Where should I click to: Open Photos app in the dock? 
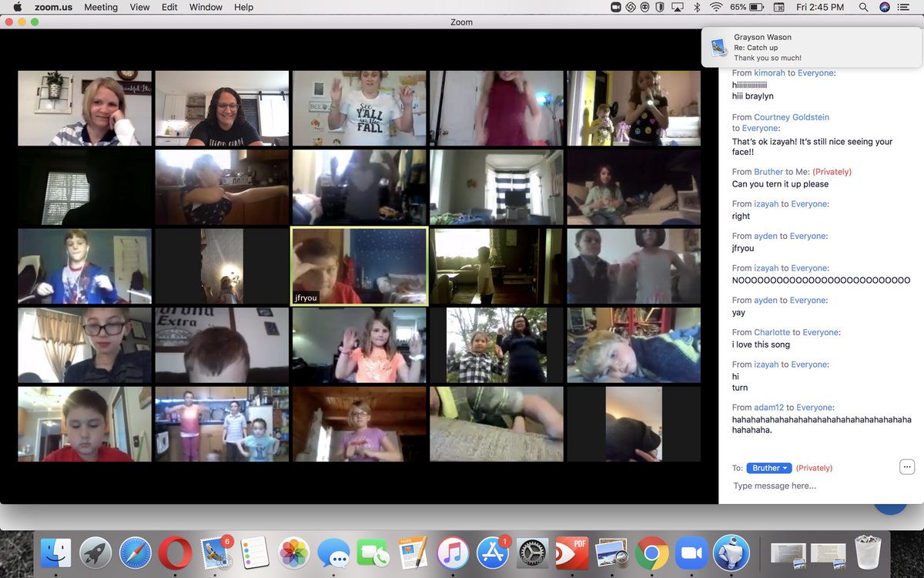point(294,553)
